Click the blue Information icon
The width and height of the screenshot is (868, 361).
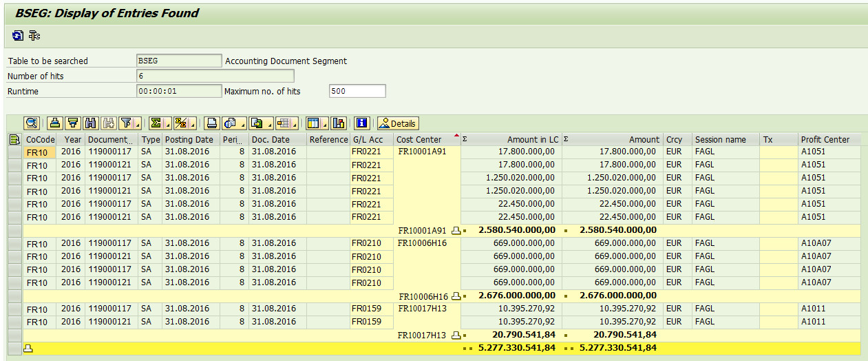point(362,123)
